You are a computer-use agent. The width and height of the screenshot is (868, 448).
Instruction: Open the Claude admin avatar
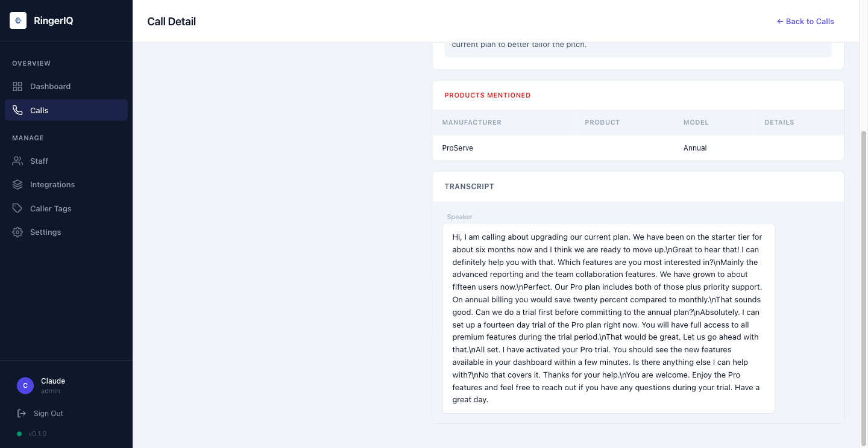click(25, 385)
